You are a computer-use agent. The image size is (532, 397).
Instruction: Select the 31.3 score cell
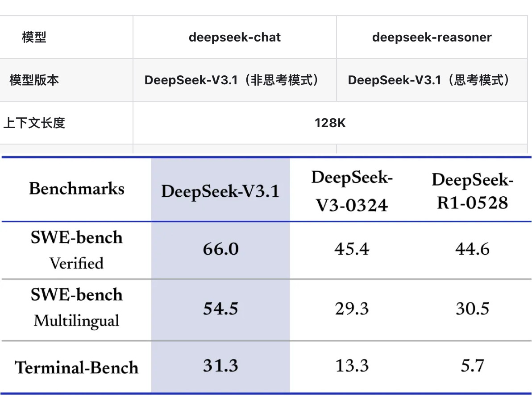(x=221, y=365)
